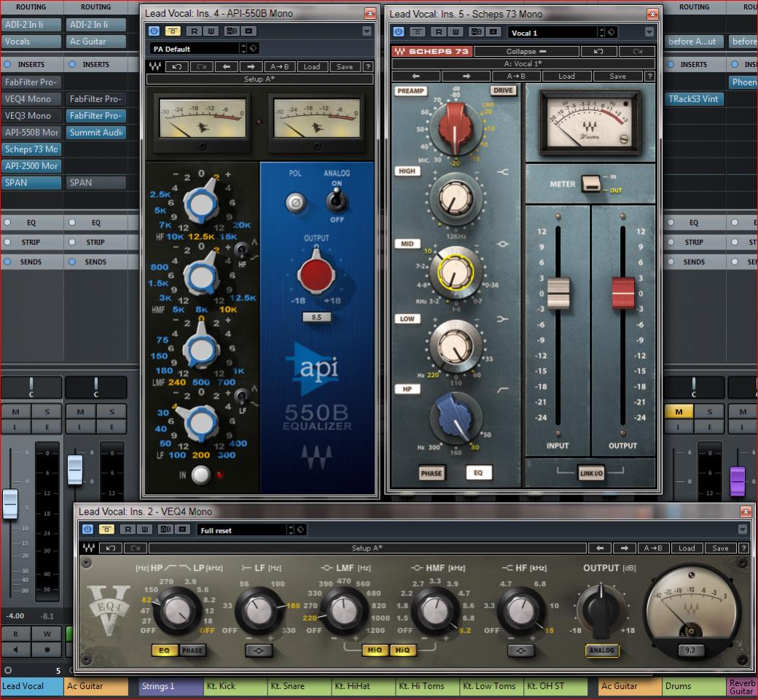Click next preset arrow in Scheps 73
This screenshot has width=758, height=700.
pos(466,76)
